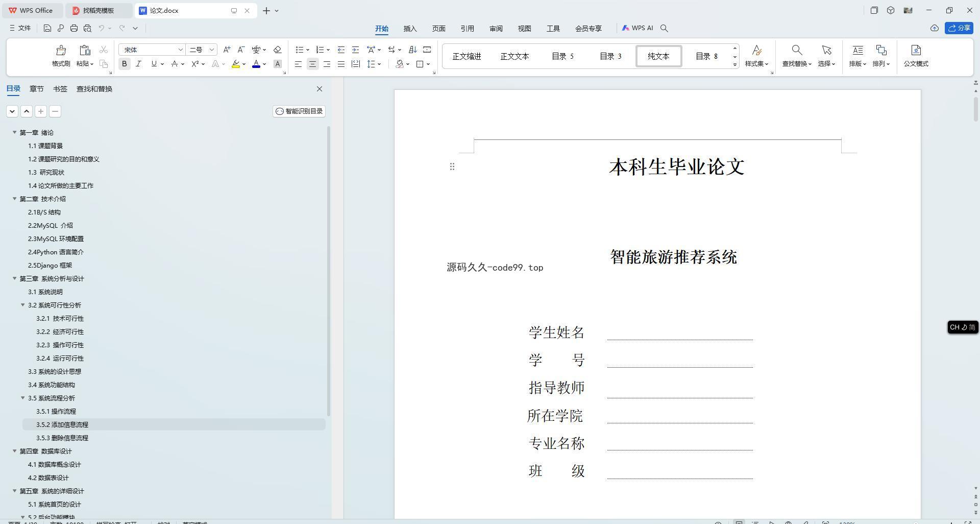Collapse the 3.2 系统可行性分析 node
Screen dimensions: 980x524
(x=23, y=305)
